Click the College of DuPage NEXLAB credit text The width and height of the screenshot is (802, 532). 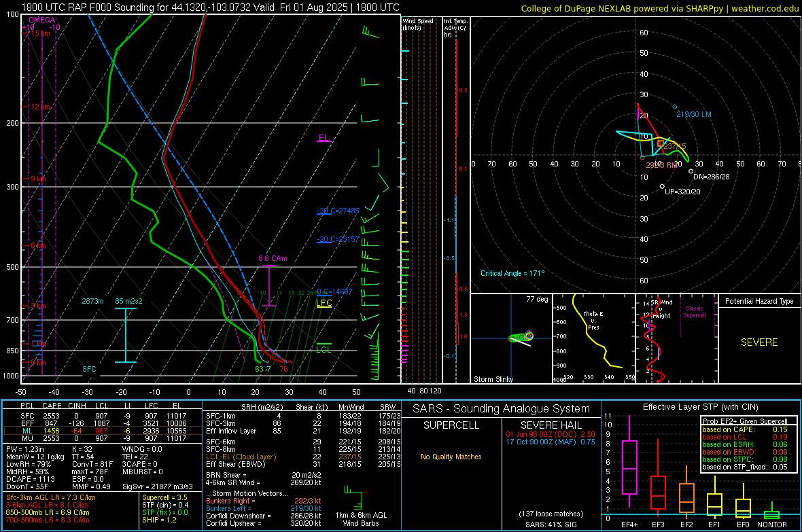coord(659,8)
